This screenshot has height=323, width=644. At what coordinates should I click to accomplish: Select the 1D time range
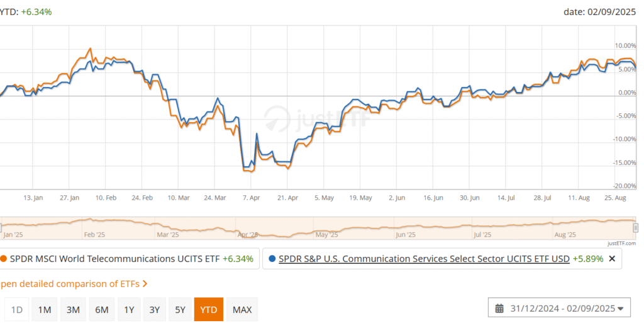17,309
